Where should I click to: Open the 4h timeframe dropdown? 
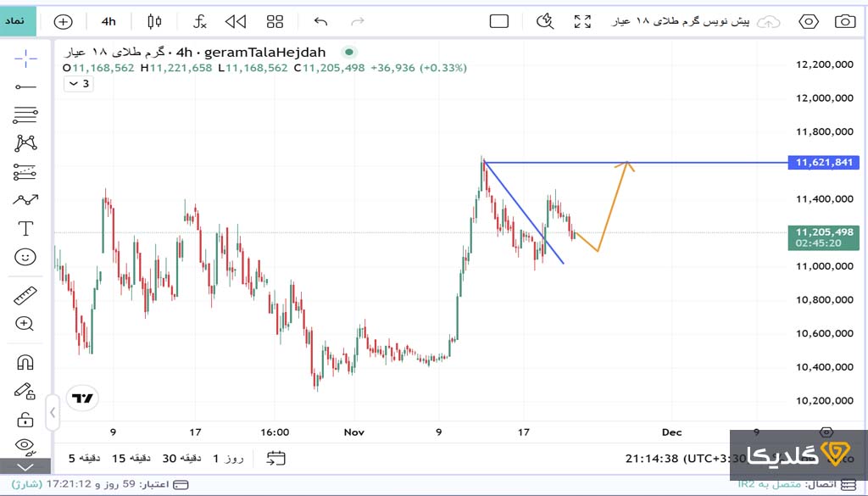108,21
